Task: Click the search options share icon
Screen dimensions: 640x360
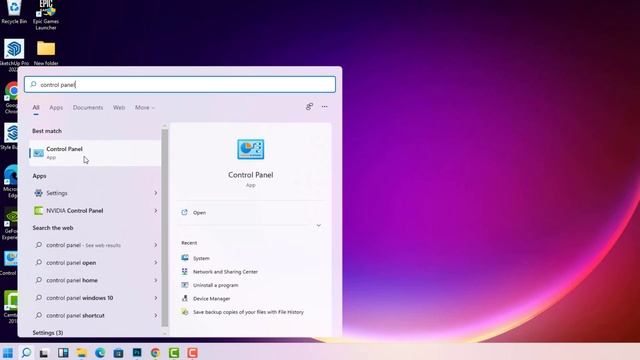Action: [309, 107]
